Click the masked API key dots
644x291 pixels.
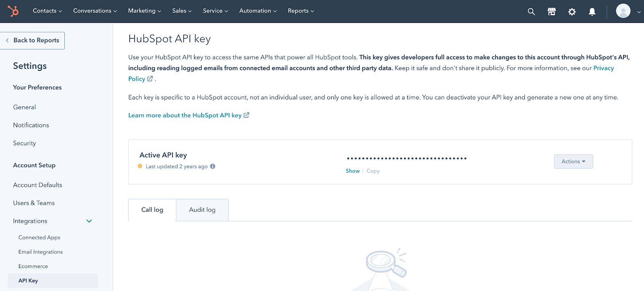(x=407, y=159)
